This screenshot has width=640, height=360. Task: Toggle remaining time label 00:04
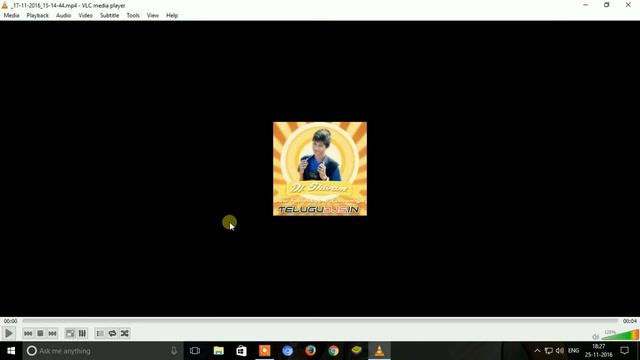pos(630,321)
